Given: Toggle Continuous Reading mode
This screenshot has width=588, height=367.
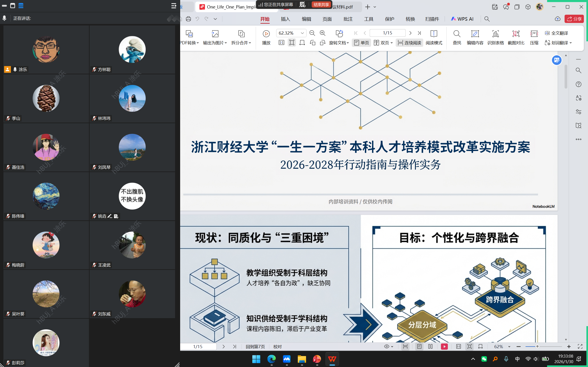Looking at the screenshot, I should (409, 43).
